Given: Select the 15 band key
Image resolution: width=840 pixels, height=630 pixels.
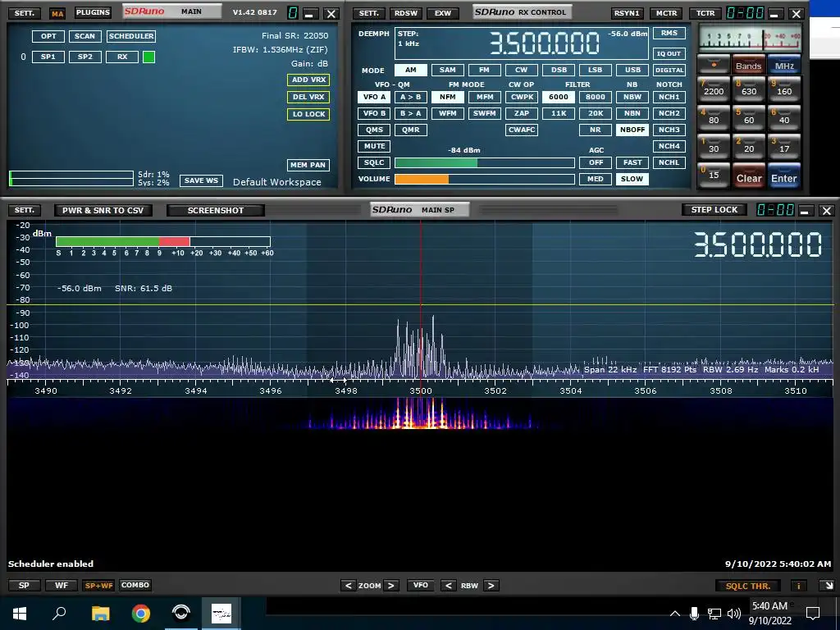Looking at the screenshot, I should [x=714, y=176].
